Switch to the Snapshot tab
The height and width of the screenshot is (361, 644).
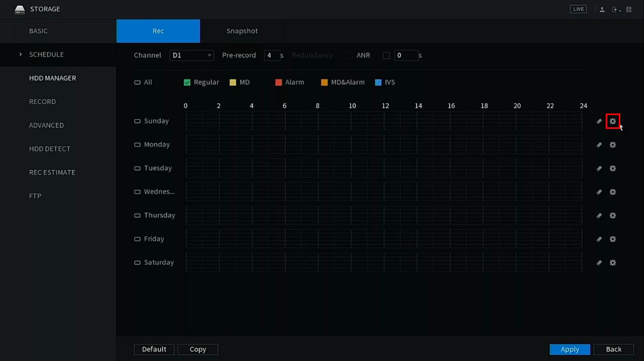point(242,31)
